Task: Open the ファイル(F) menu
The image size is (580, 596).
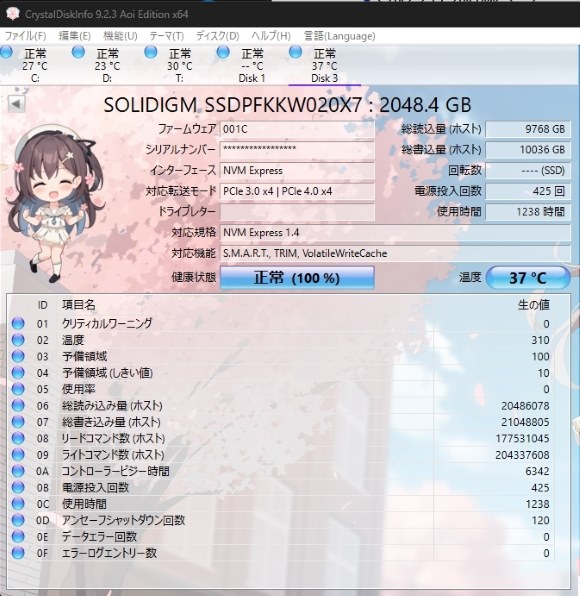Action: [x=25, y=36]
